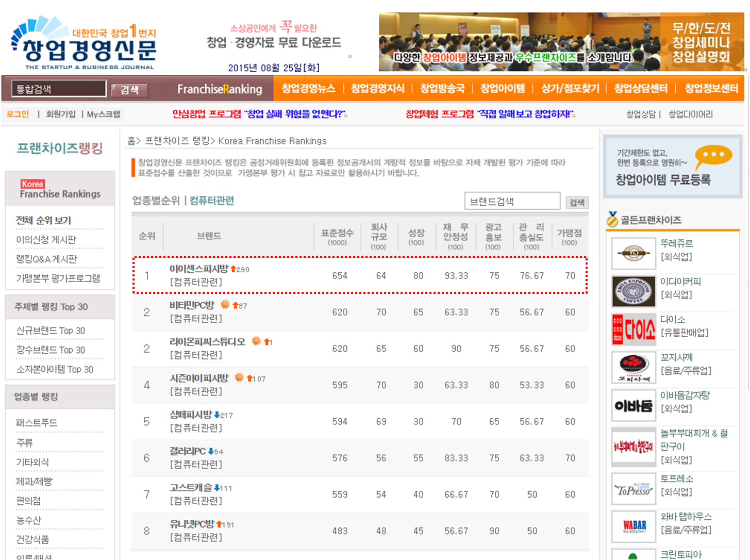
Task: Click the 이바돔 logo in right sidebar
Action: click(x=633, y=405)
